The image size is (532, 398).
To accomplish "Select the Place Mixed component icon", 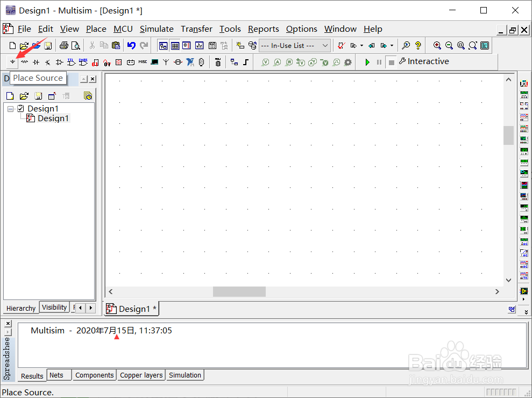I will [x=107, y=62].
